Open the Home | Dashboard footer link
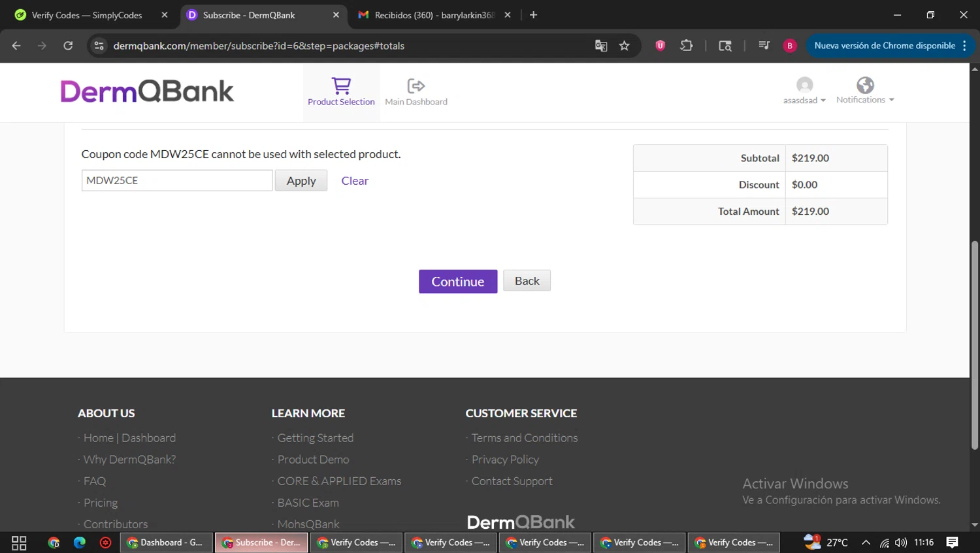This screenshot has width=980, height=553. click(129, 438)
